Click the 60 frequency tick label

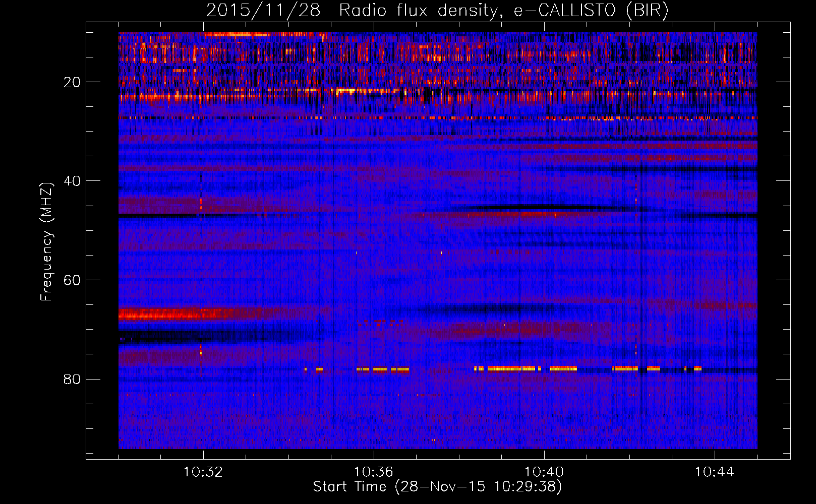[72, 280]
